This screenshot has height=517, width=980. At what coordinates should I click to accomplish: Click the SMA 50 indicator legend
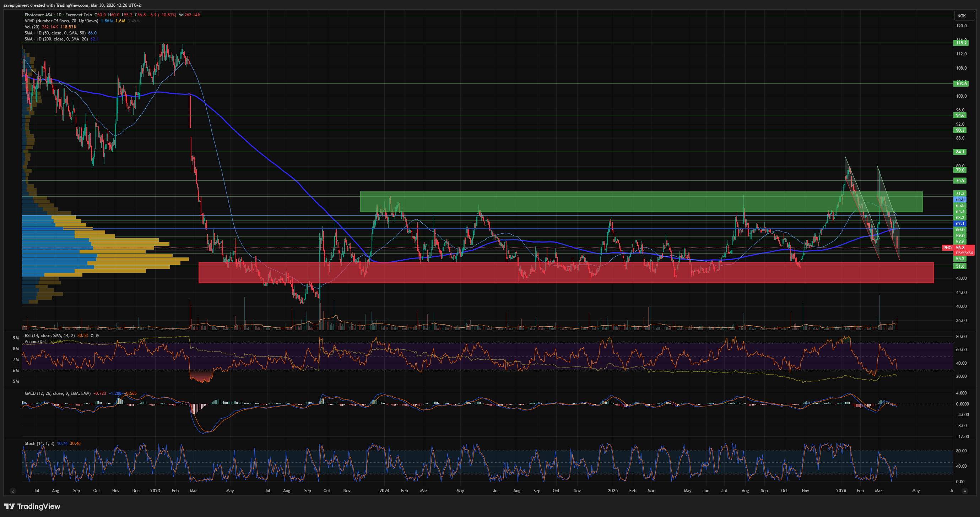tap(55, 33)
